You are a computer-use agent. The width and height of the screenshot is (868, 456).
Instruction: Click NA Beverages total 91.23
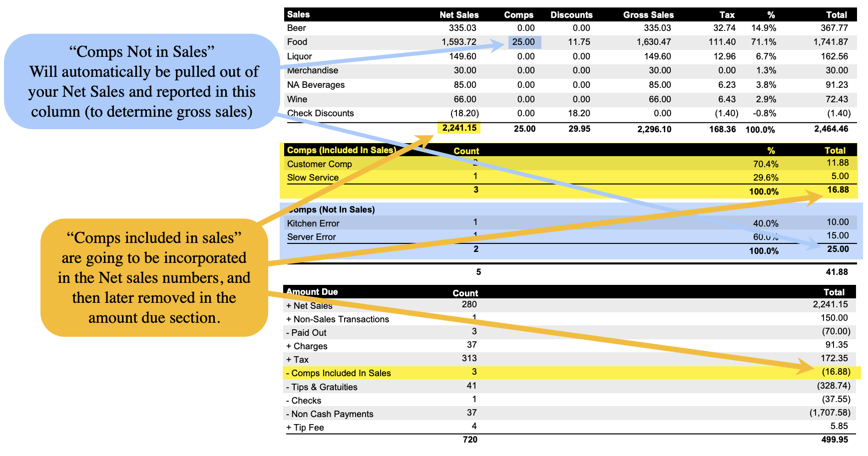(837, 85)
